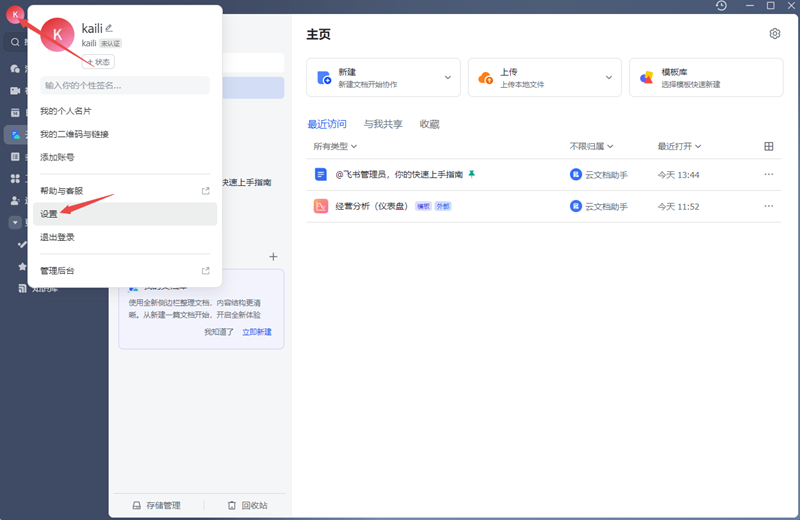The height and width of the screenshot is (520, 800).
Task: Open the 所有类型 filter dropdown
Action: point(335,146)
